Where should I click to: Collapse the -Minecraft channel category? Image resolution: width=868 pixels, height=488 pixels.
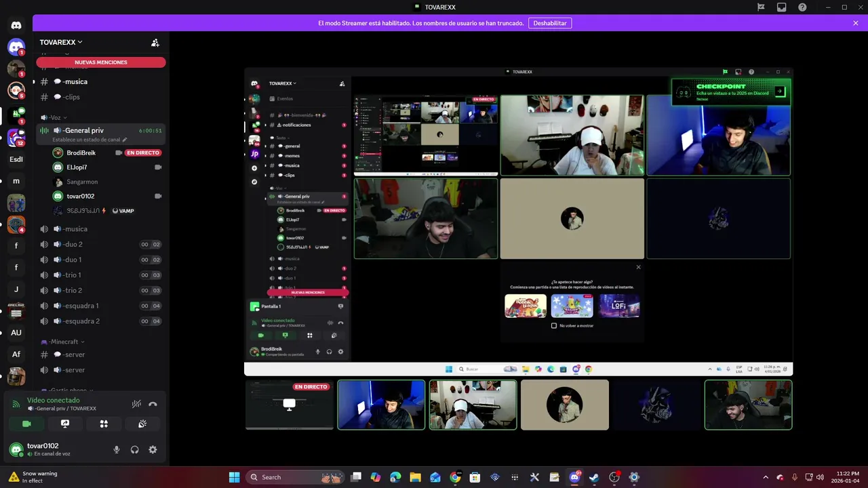[x=62, y=342]
